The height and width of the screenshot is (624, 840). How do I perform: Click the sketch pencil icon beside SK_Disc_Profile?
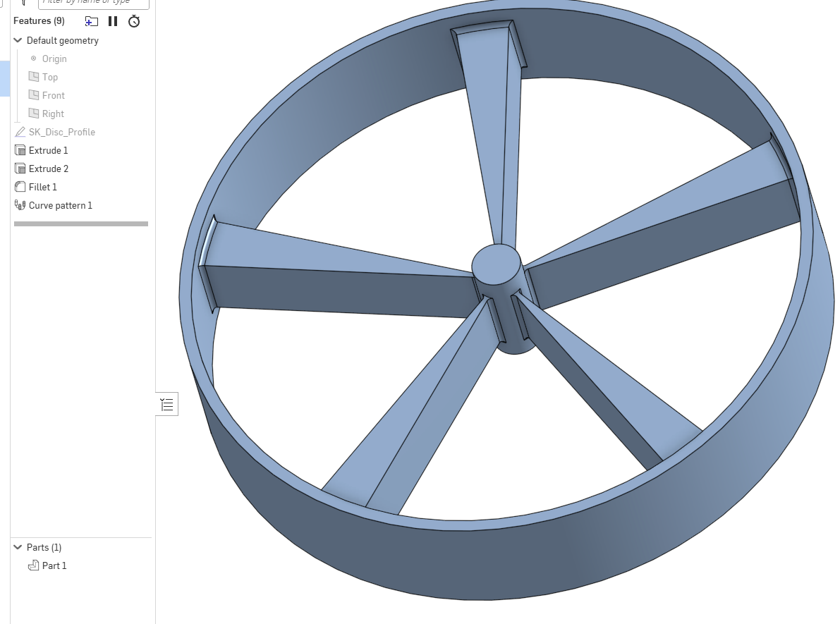[20, 132]
